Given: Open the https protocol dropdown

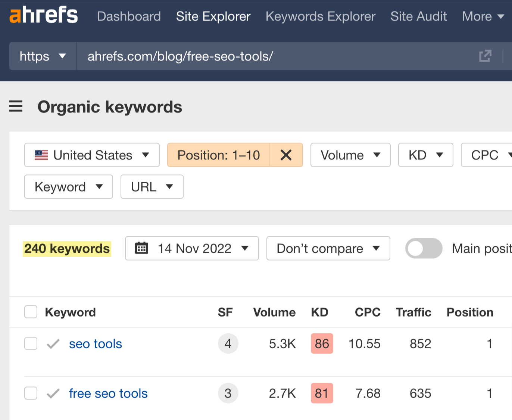Looking at the screenshot, I should 42,56.
